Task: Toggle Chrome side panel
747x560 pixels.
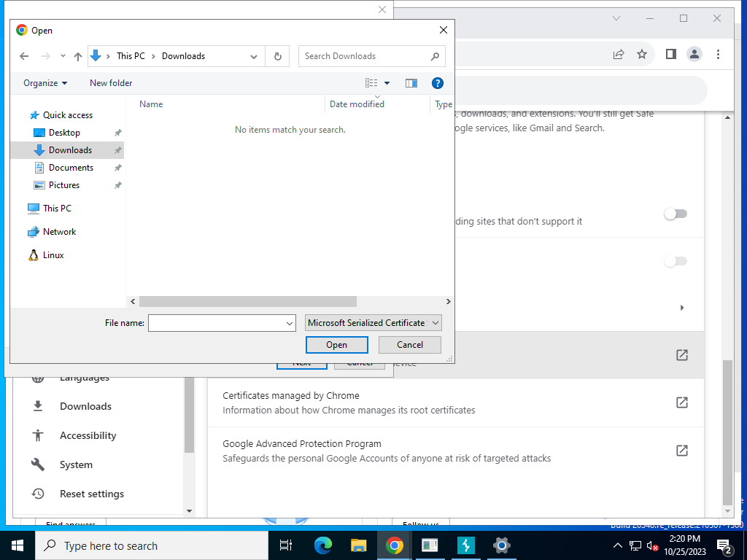Action: (x=671, y=54)
